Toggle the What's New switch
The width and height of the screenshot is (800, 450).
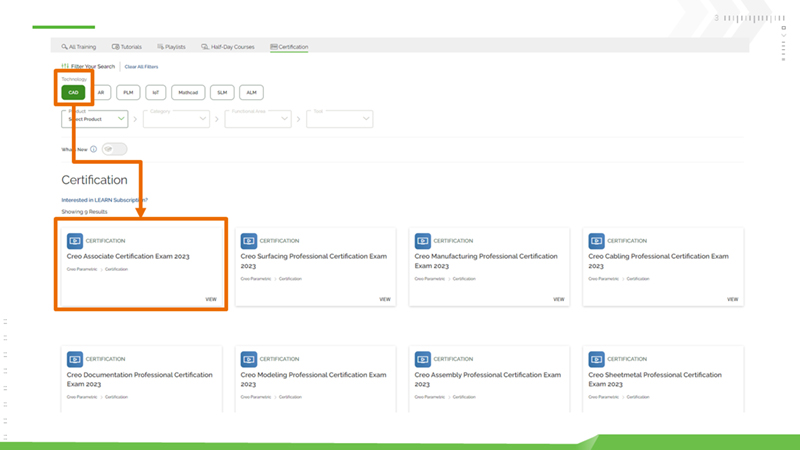tap(114, 149)
